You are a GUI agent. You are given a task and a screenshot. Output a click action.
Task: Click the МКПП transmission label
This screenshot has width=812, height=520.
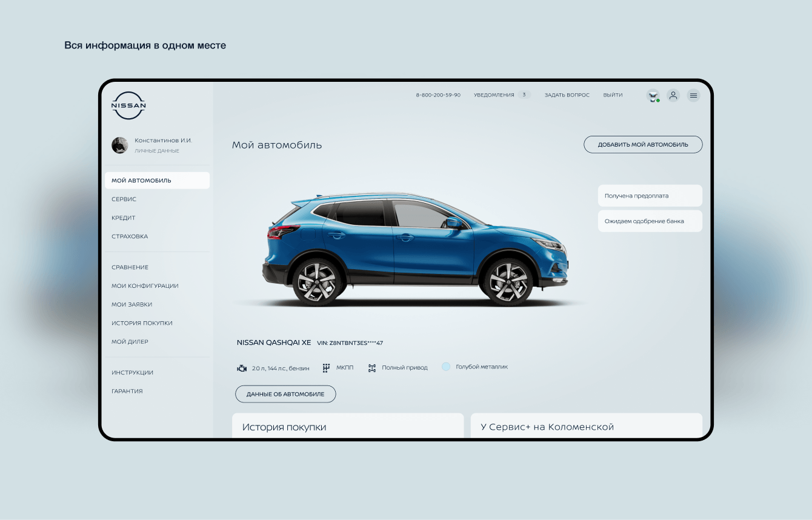(x=345, y=368)
